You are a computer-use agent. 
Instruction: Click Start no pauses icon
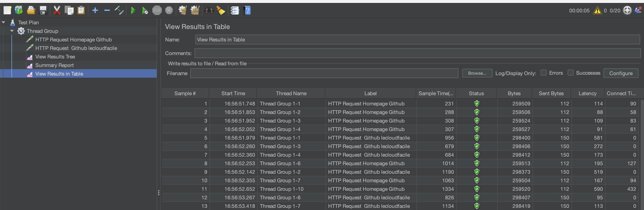click(145, 10)
